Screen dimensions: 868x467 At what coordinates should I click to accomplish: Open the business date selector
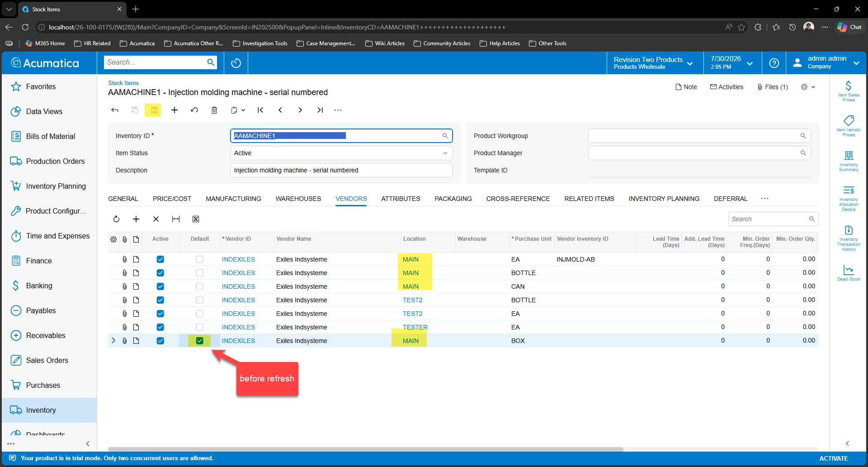pos(732,63)
